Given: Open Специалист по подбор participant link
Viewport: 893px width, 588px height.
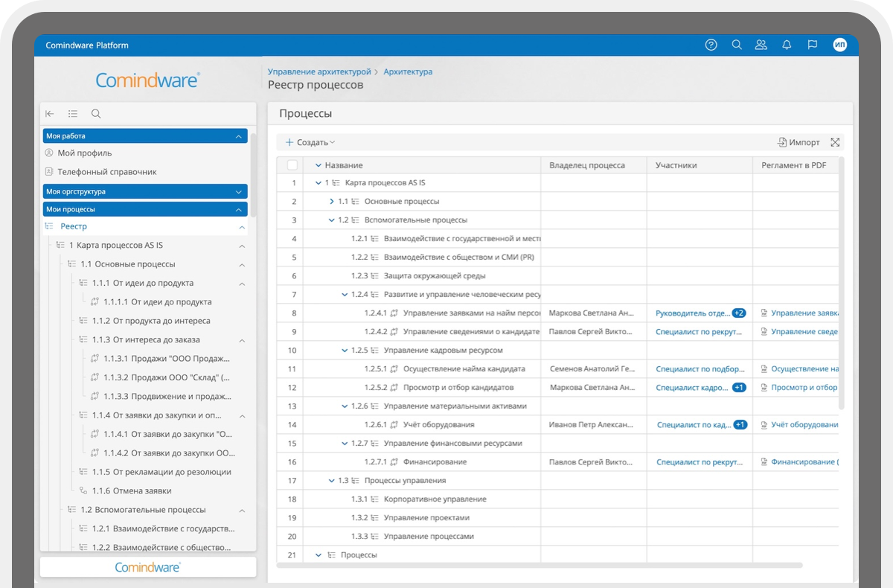Looking at the screenshot, I should click(x=700, y=369).
